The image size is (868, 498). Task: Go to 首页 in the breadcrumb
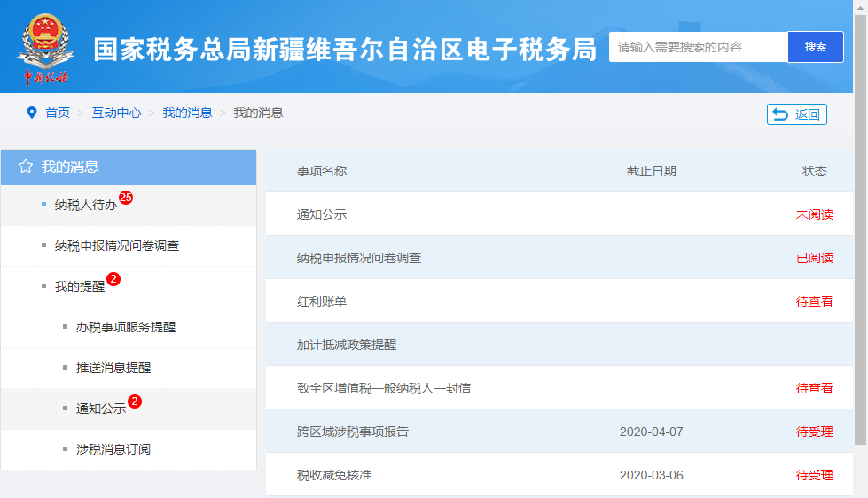point(58,113)
